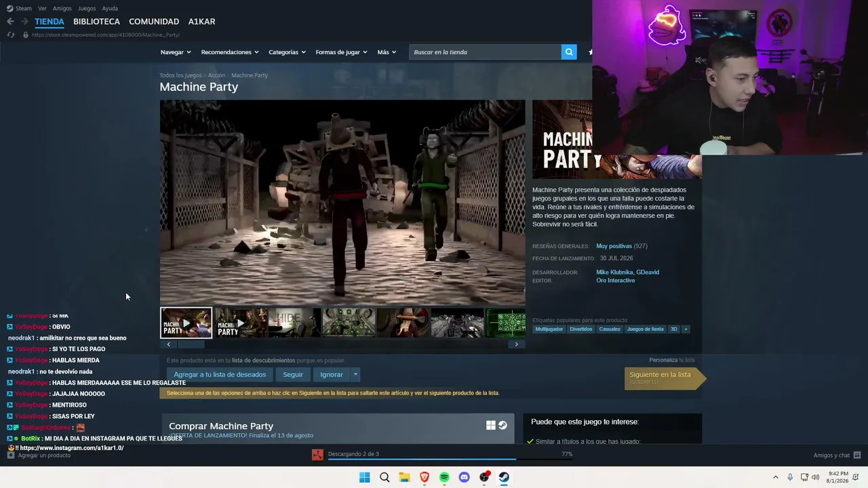Viewport: 868px width, 488px height.
Task: Open the Ver menu
Action: tap(43, 8)
